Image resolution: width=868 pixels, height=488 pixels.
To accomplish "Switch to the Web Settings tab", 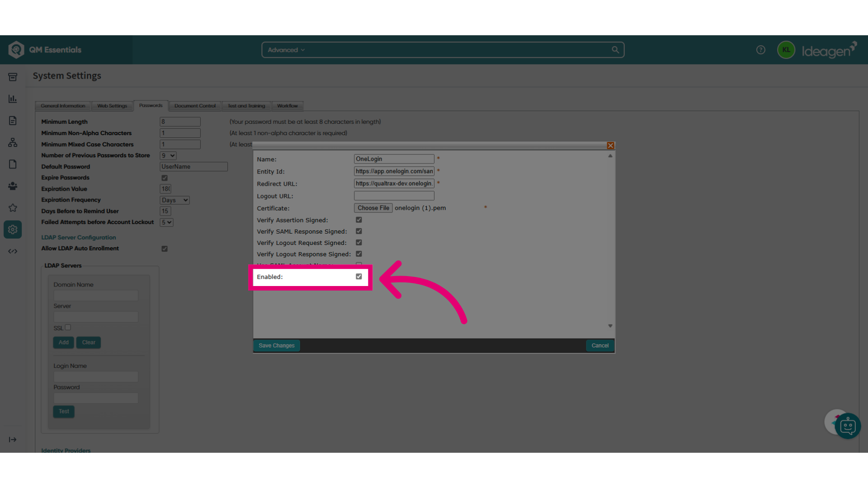I will tap(112, 106).
